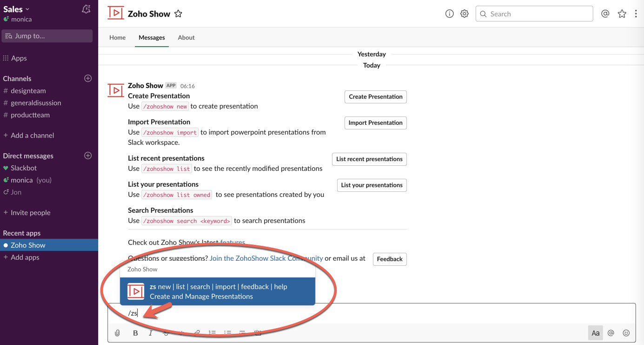Click the /zohoshow import command text
This screenshot has width=644, height=345.
click(170, 133)
